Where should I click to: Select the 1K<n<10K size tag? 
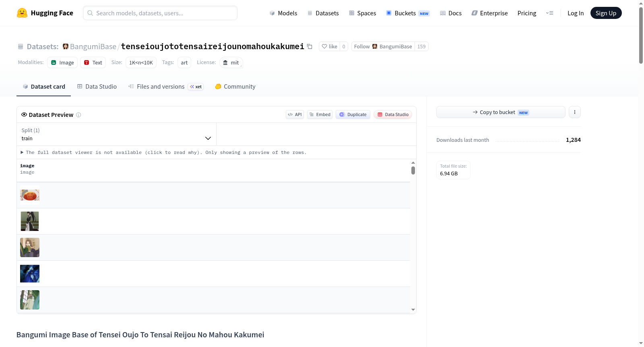point(141,62)
